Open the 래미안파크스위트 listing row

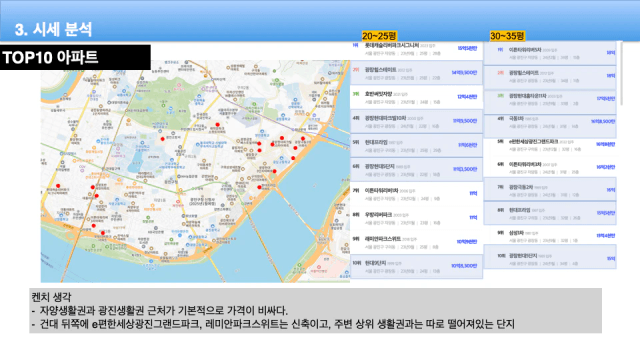click(x=416, y=242)
